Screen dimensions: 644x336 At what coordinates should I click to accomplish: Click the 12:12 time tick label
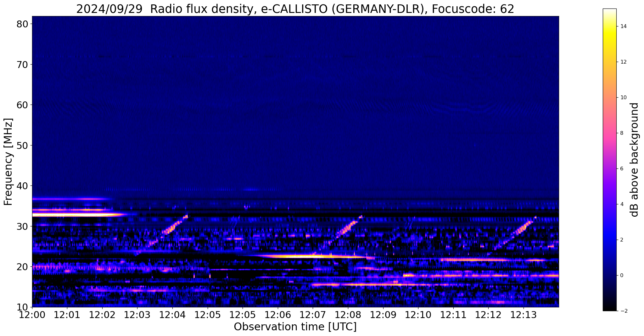click(488, 315)
